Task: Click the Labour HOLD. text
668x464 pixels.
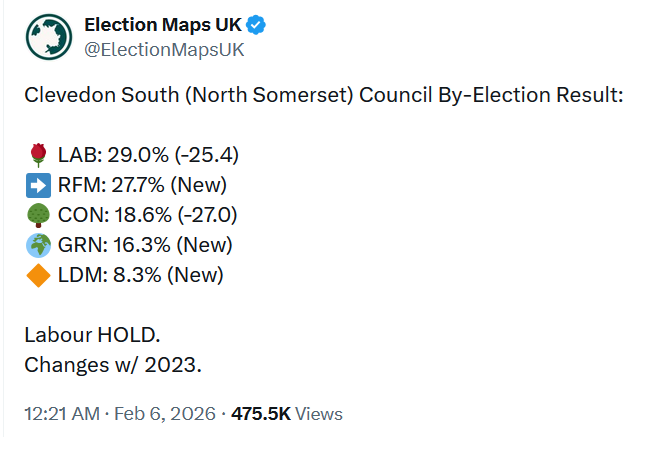Action: click(x=92, y=334)
